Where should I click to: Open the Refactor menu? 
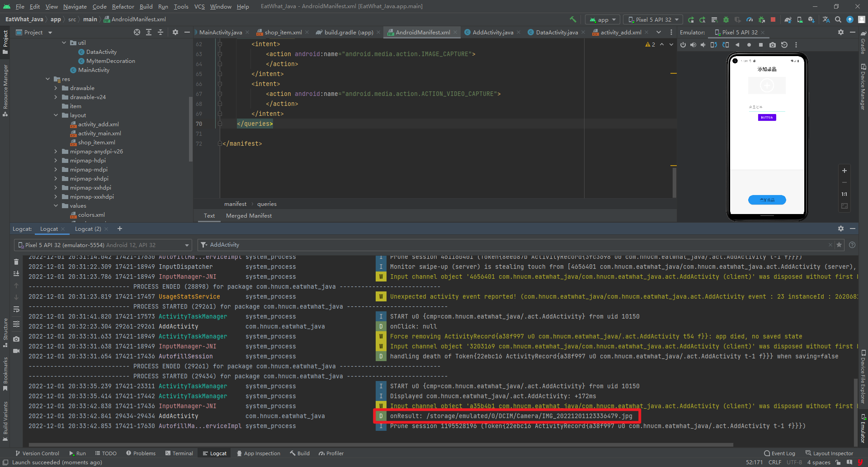[x=123, y=6]
